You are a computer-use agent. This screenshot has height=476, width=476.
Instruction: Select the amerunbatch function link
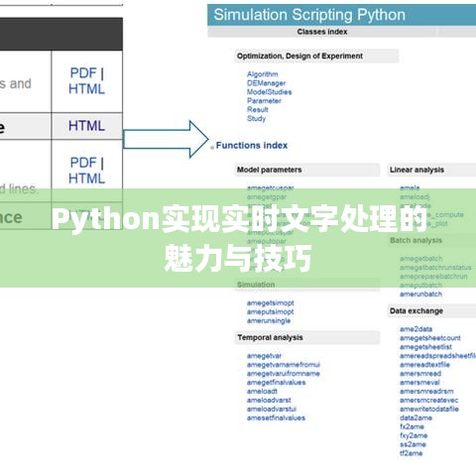(420, 295)
